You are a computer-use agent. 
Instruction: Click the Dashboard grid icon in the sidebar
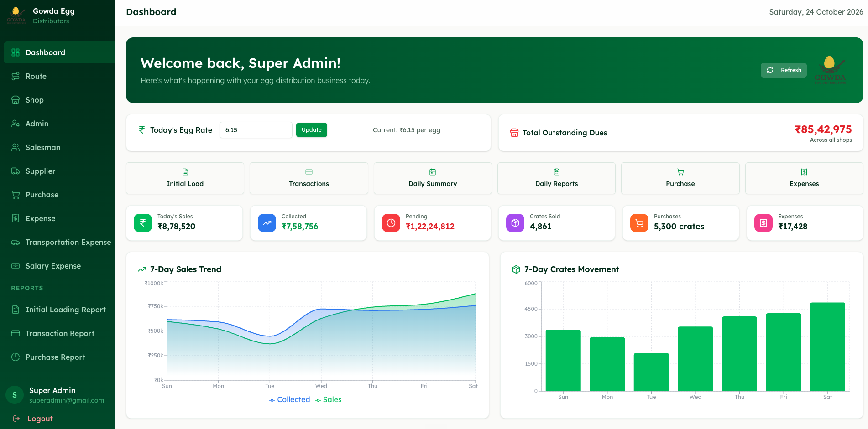tap(16, 52)
